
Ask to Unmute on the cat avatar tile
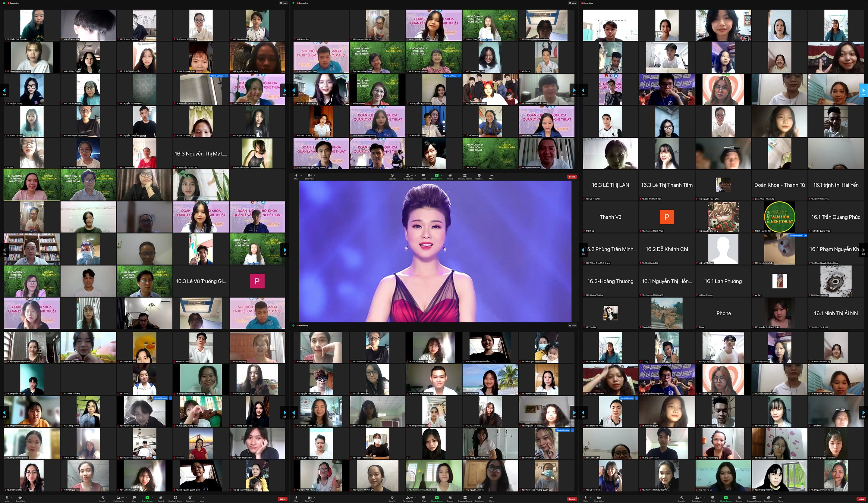pyautogui.click(x=796, y=236)
